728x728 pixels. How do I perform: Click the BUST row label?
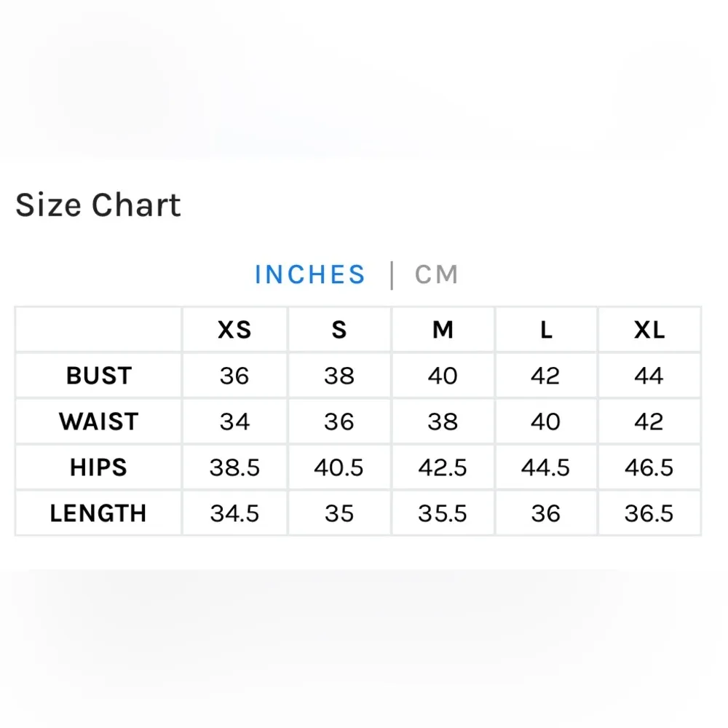pyautogui.click(x=99, y=376)
